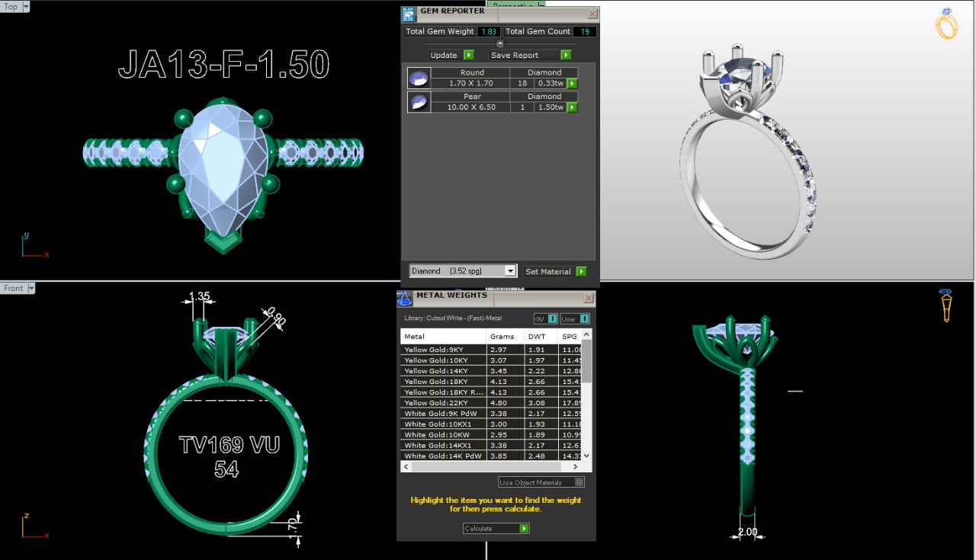The image size is (976, 560).
Task: Click the 2.48 DWT cell for 14K PdW
Action: click(x=541, y=456)
